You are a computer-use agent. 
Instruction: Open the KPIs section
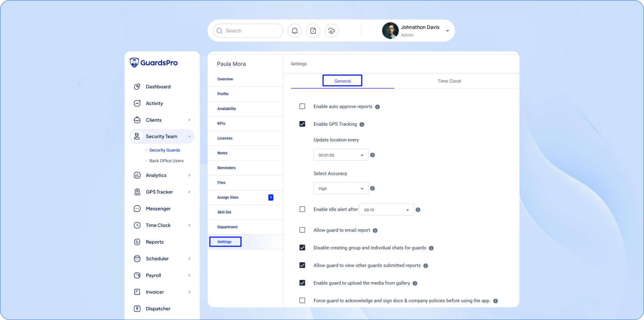[245, 124]
